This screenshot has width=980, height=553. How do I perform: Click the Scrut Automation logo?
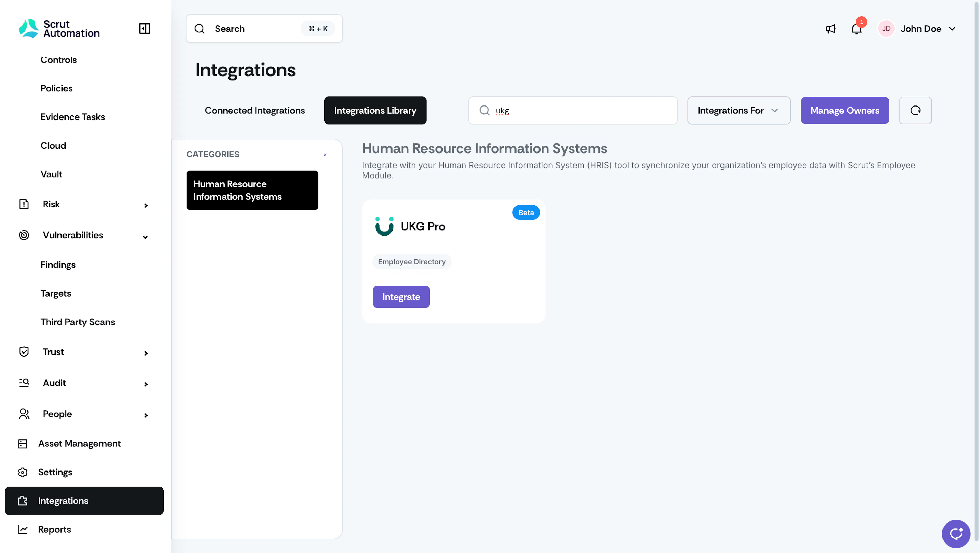pyautogui.click(x=59, y=29)
